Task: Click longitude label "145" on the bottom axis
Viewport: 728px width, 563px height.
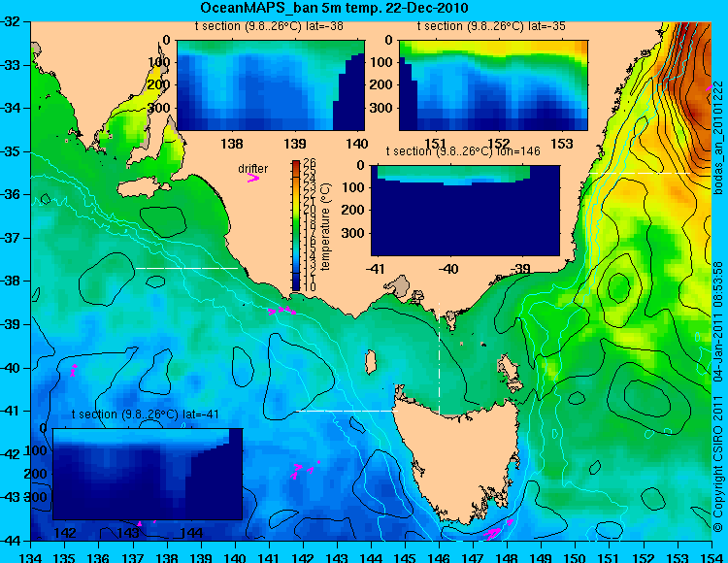Action: tap(406, 556)
